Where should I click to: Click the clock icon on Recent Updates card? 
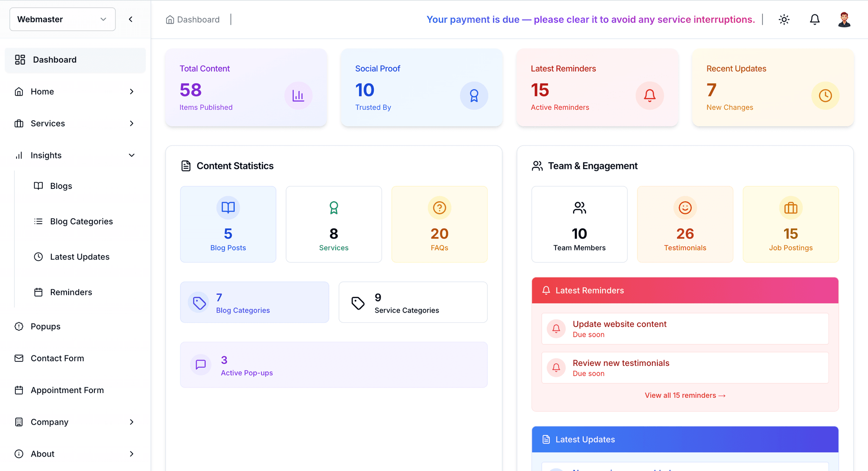point(825,96)
